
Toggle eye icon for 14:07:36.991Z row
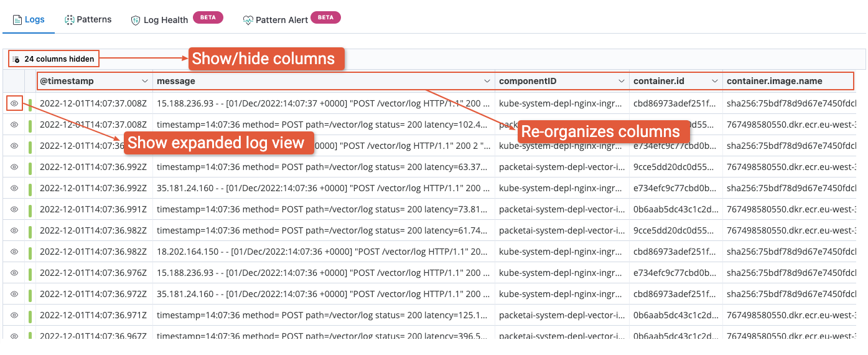14,209
